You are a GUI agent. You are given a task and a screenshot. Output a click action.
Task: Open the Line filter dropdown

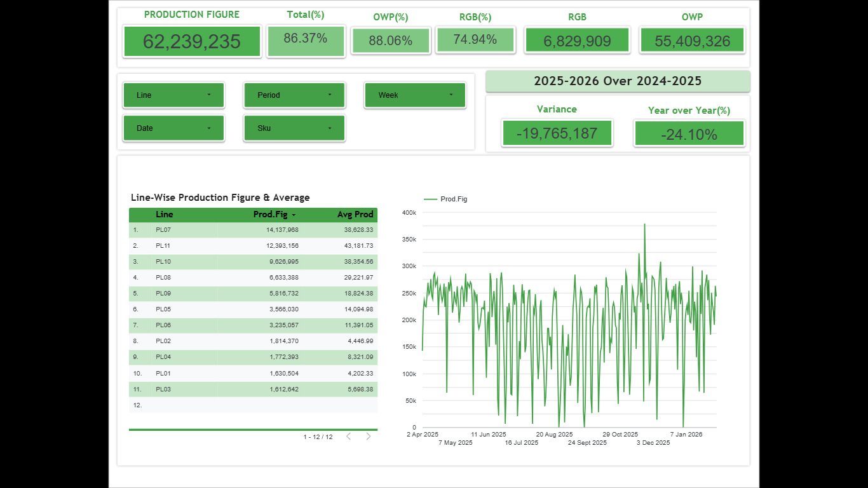point(173,95)
